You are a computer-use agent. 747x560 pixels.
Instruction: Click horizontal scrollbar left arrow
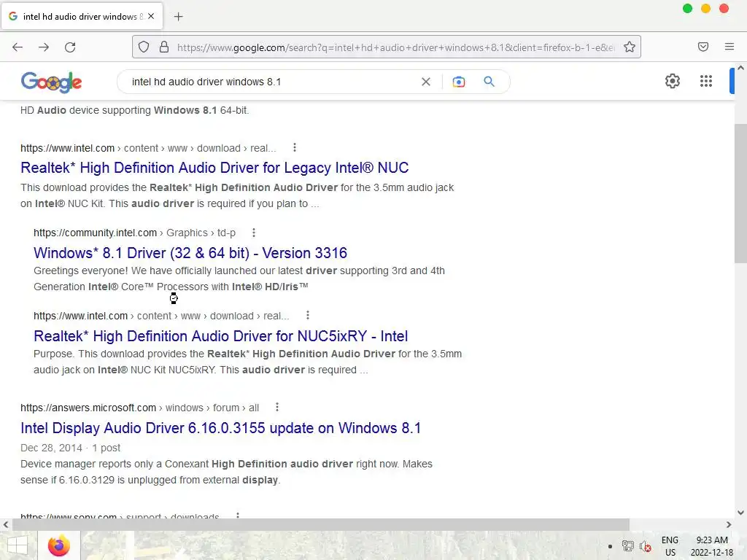(5, 524)
